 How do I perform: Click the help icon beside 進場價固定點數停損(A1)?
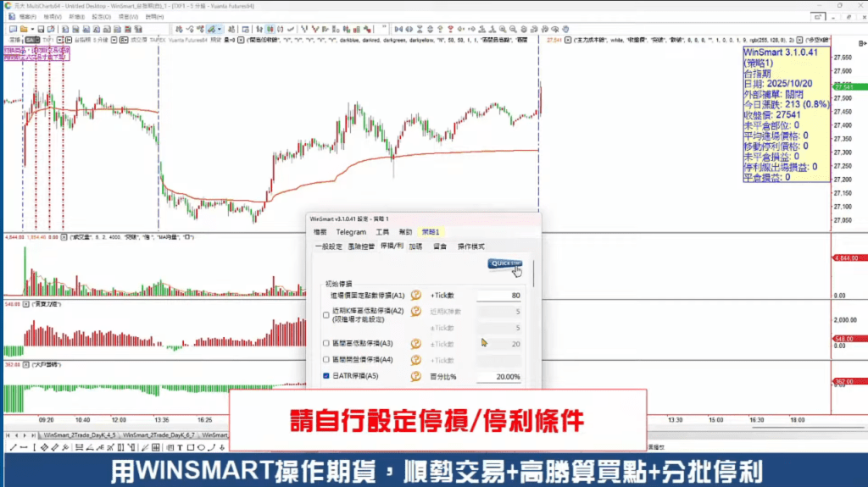416,296
